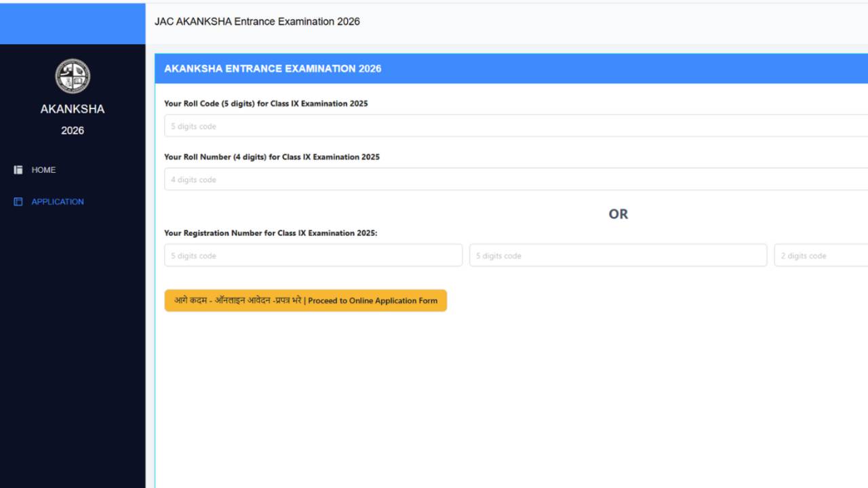Viewport: 868px width, 488px height.
Task: Click the Roll Code field label text
Action: point(267,103)
